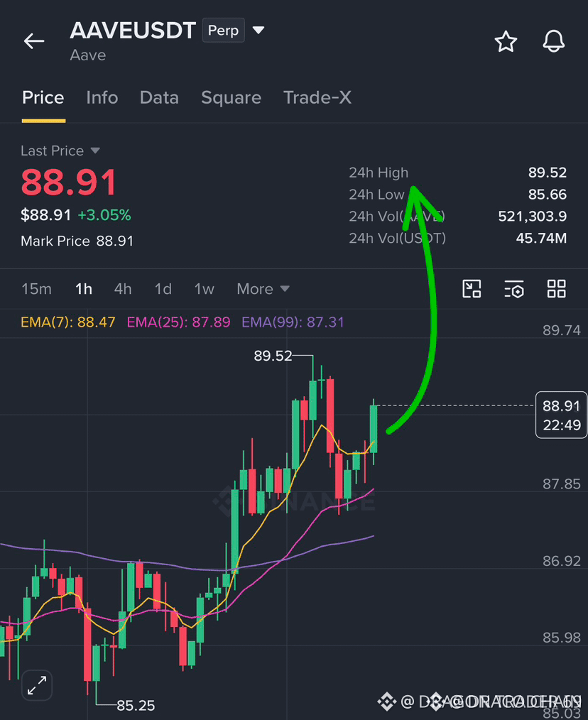Select the 1h timeframe

coord(84,289)
